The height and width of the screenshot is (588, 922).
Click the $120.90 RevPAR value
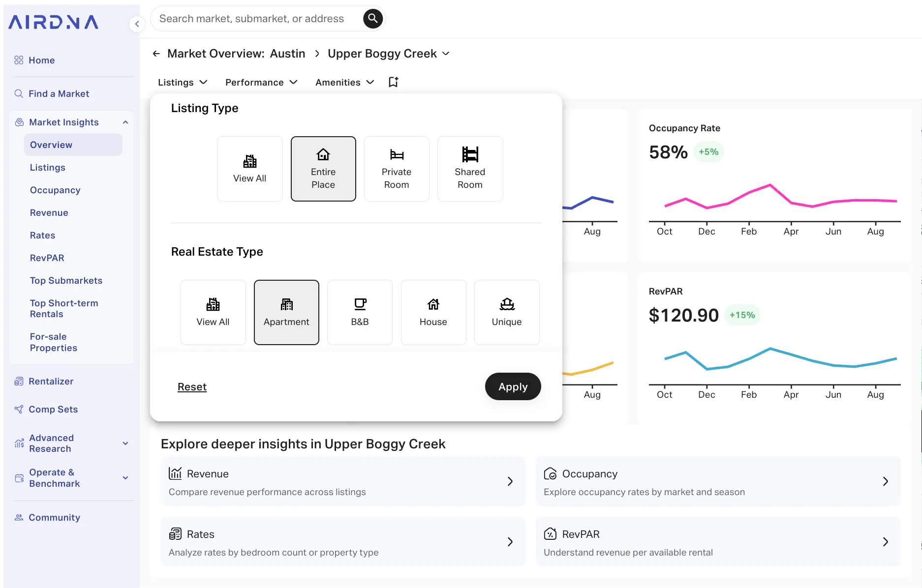click(683, 315)
